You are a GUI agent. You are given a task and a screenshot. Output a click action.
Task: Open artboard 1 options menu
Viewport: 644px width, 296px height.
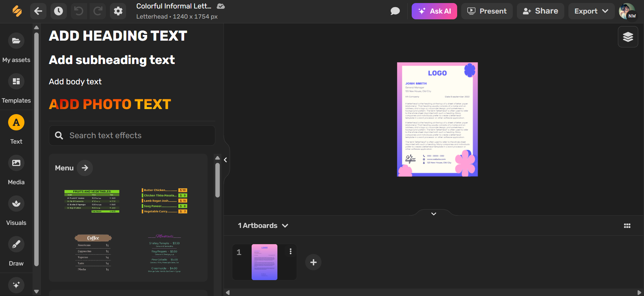click(x=291, y=251)
